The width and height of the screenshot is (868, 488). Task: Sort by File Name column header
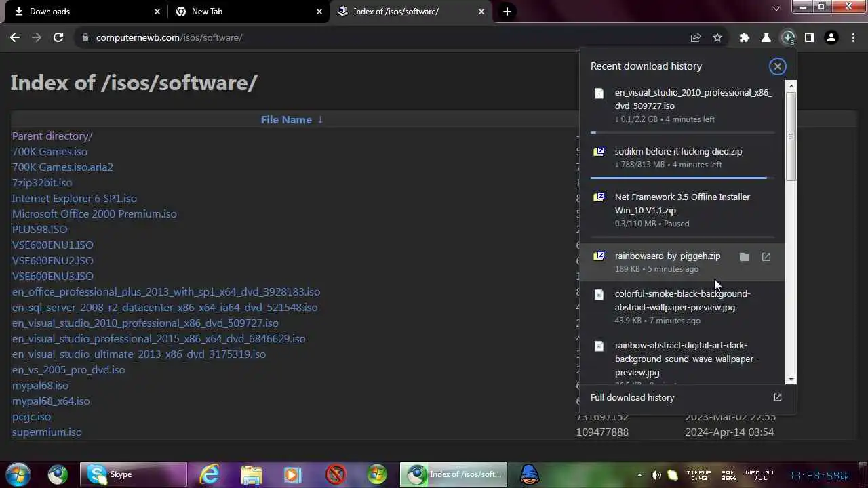point(292,119)
